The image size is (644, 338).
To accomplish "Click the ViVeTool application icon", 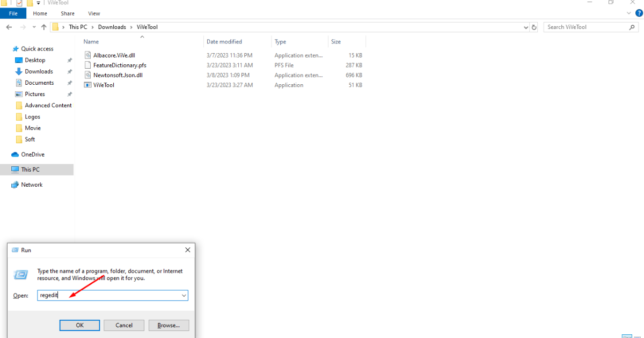I will click(89, 85).
